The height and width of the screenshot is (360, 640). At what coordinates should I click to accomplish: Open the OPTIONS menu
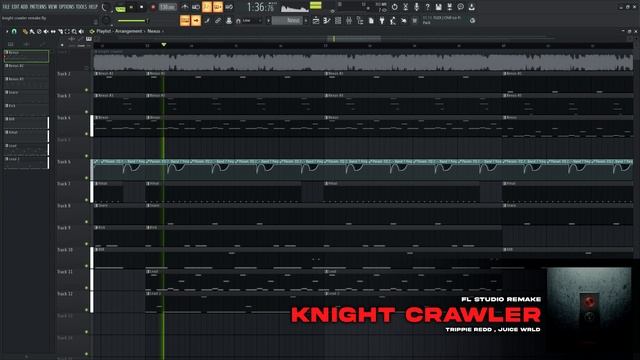[67, 7]
